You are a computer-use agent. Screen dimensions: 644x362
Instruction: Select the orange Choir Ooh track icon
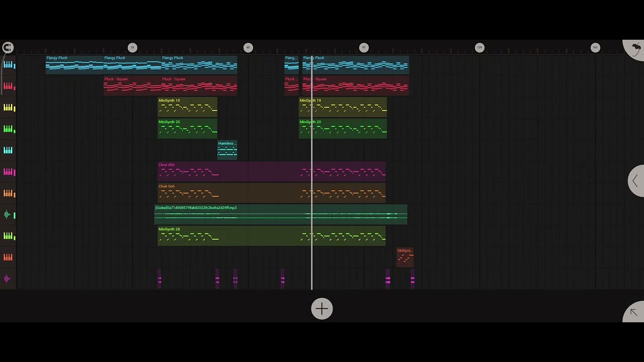click(9, 194)
